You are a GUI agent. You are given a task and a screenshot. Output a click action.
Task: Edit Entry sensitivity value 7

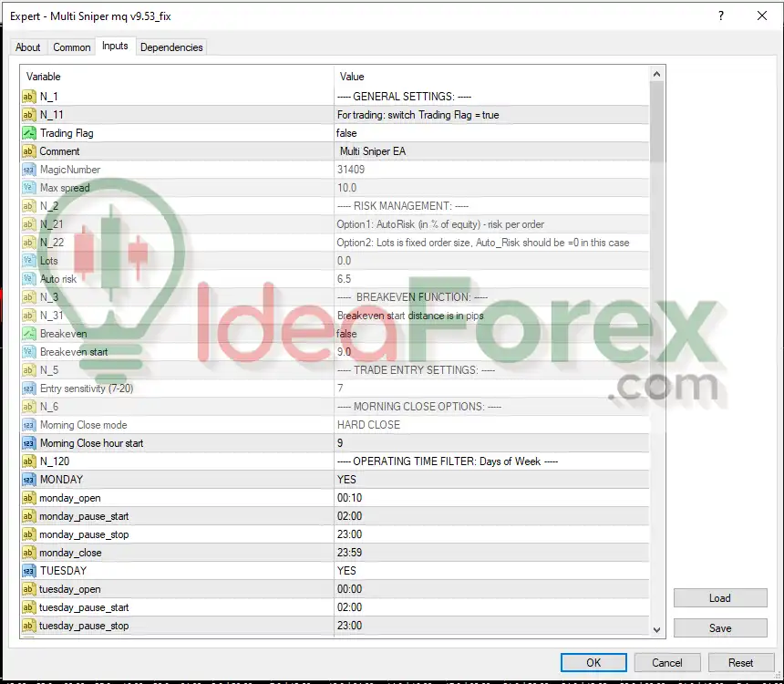491,389
